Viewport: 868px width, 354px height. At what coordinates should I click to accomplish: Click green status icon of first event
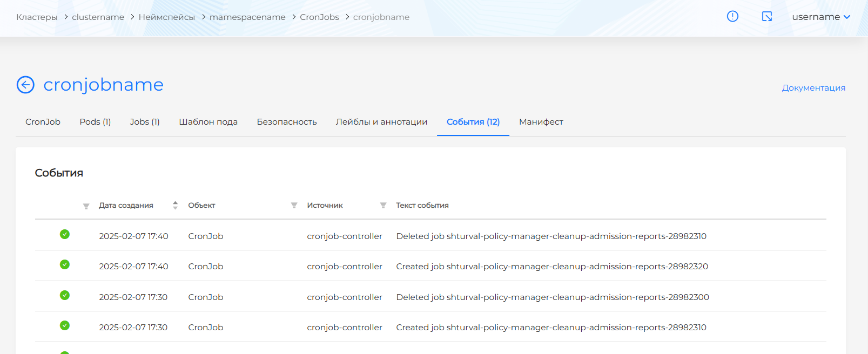(65, 234)
